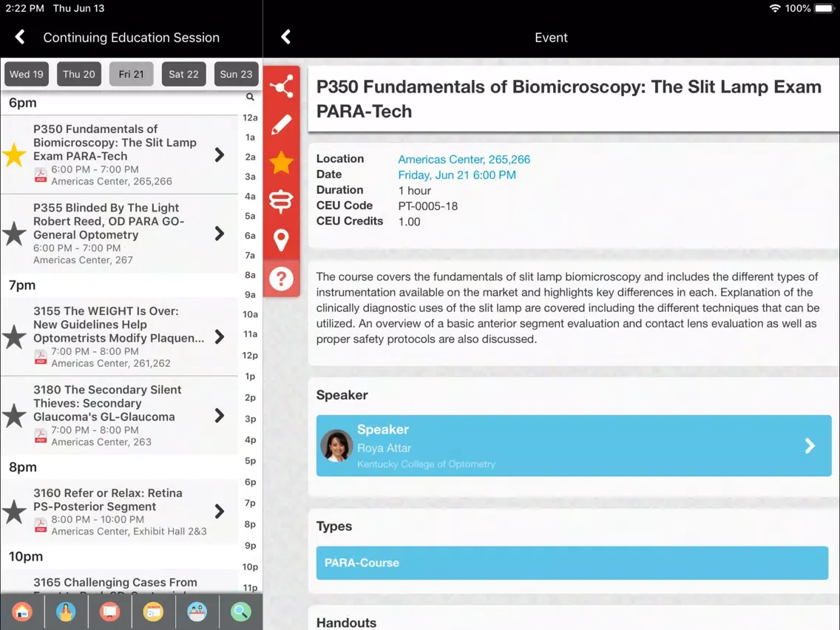Favorite the P355 Blinded By The Light session
The height and width of the screenshot is (630, 840).
pos(15,234)
